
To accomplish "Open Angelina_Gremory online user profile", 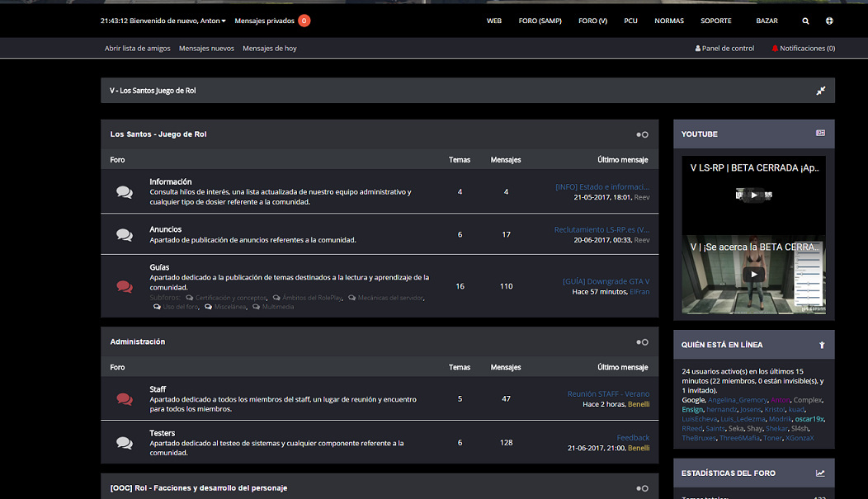I will coord(738,400).
